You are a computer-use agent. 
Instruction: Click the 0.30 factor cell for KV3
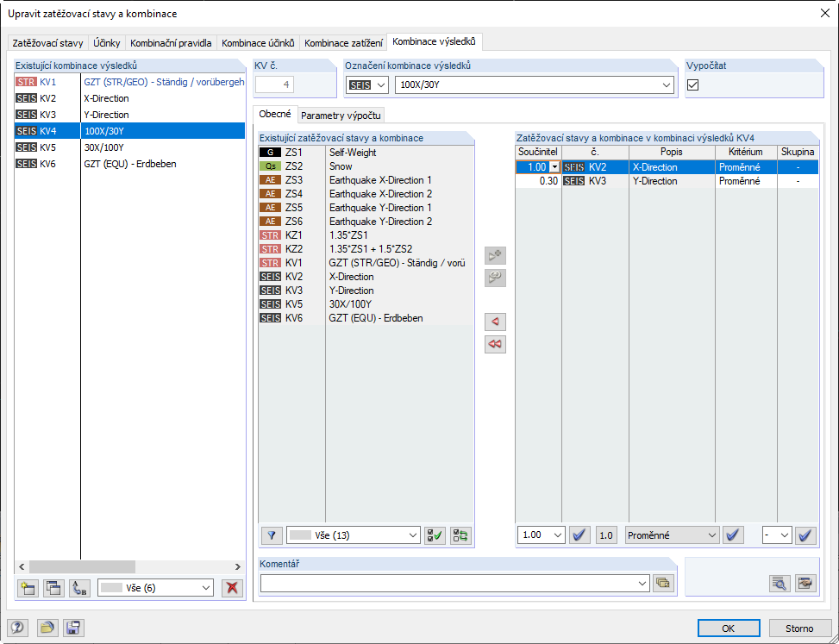[x=538, y=181]
